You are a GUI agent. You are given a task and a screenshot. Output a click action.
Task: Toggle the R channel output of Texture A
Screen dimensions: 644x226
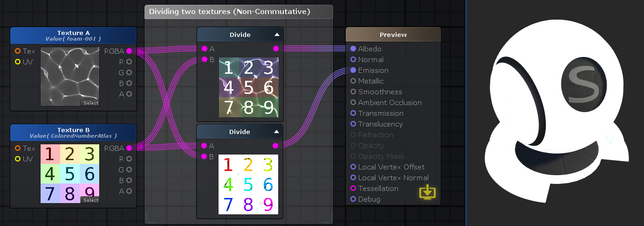coord(129,62)
